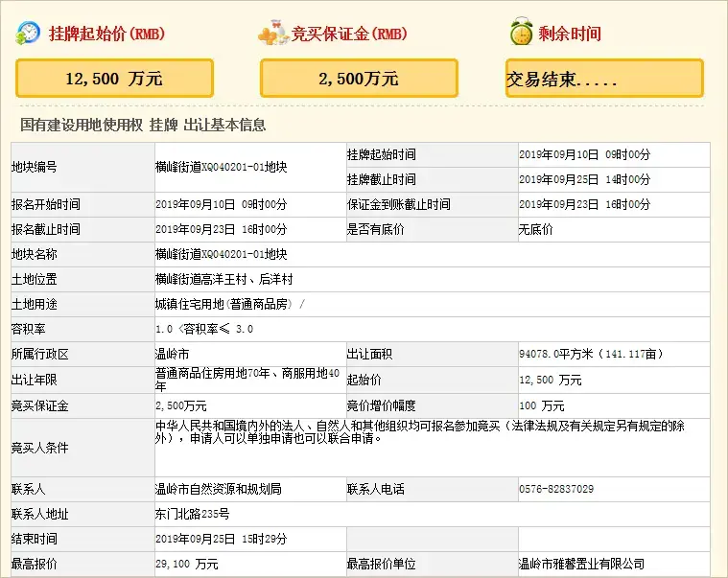Click the highest bid value 29,100 万元
Screen dimensions: 728x578
[x=187, y=564]
